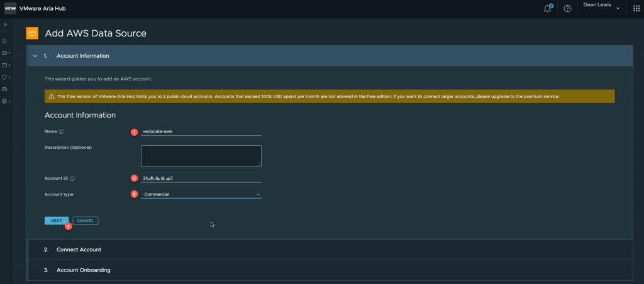This screenshot has height=284, width=644.
Task: Open the apps grid switcher
Action: coord(636,9)
